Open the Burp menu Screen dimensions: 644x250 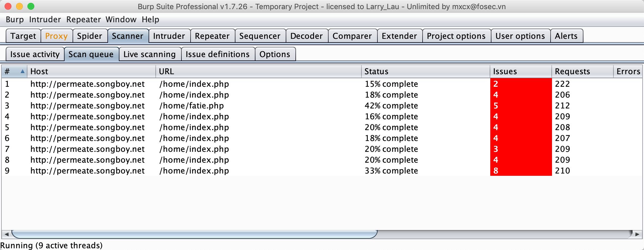click(15, 19)
